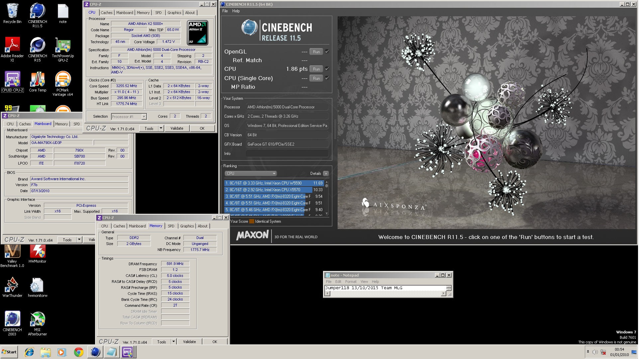Image resolution: width=644 pixels, height=359 pixels.
Task: Open the CINEBENCH 2003 desktop icon
Action: tap(12, 323)
